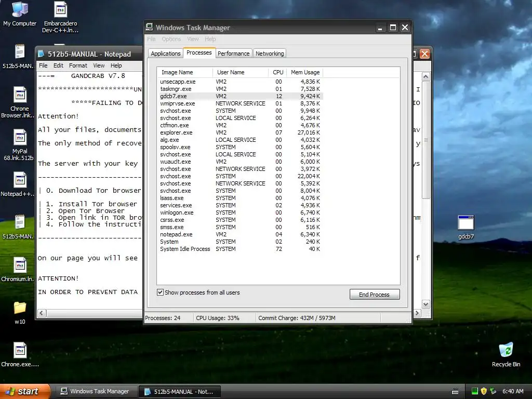This screenshot has height=399, width=532.
Task: Click Notepad vertical scrollbar thumb
Action: 425,140
